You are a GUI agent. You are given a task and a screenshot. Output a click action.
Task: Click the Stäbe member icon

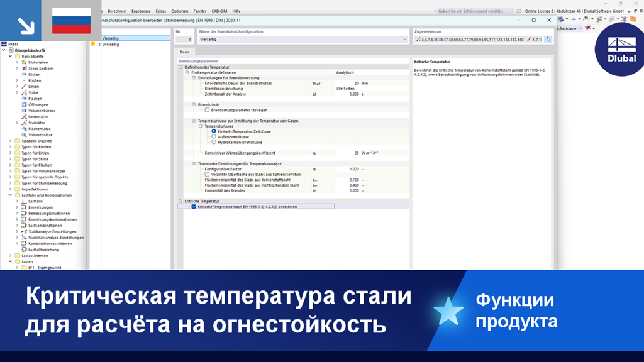click(25, 93)
